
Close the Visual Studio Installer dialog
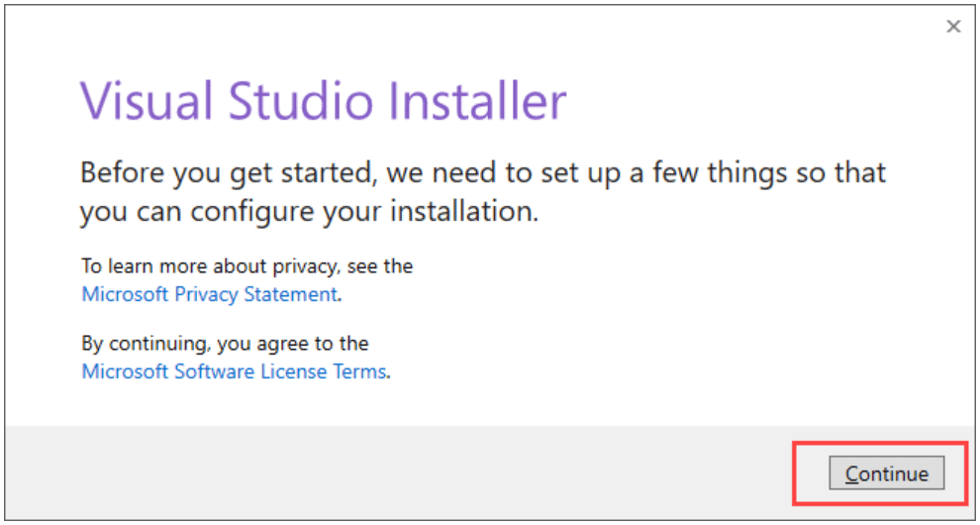(x=953, y=27)
